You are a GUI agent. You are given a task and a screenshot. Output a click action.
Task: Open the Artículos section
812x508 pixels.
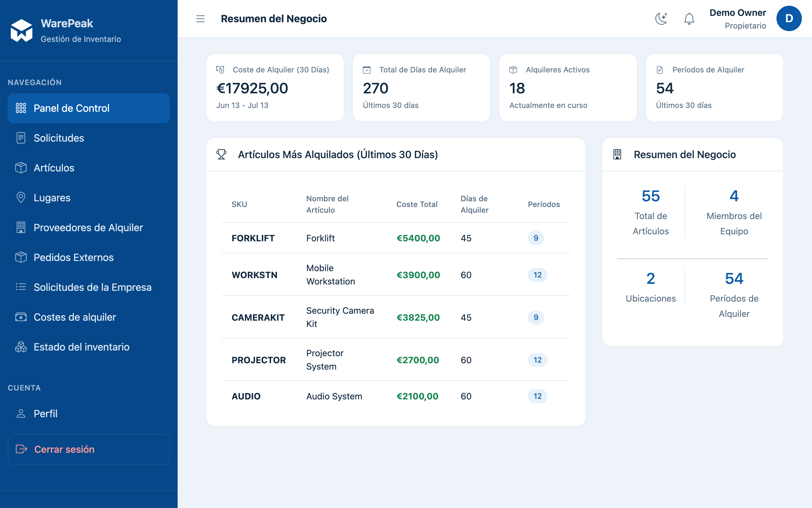pyautogui.click(x=88, y=168)
